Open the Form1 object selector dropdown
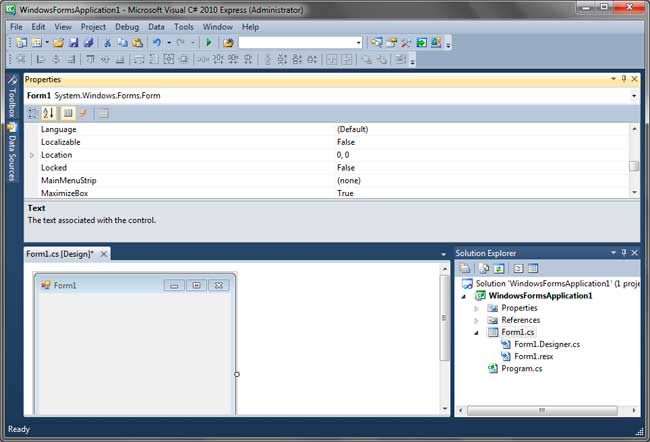The height and width of the screenshot is (442, 650). point(634,96)
